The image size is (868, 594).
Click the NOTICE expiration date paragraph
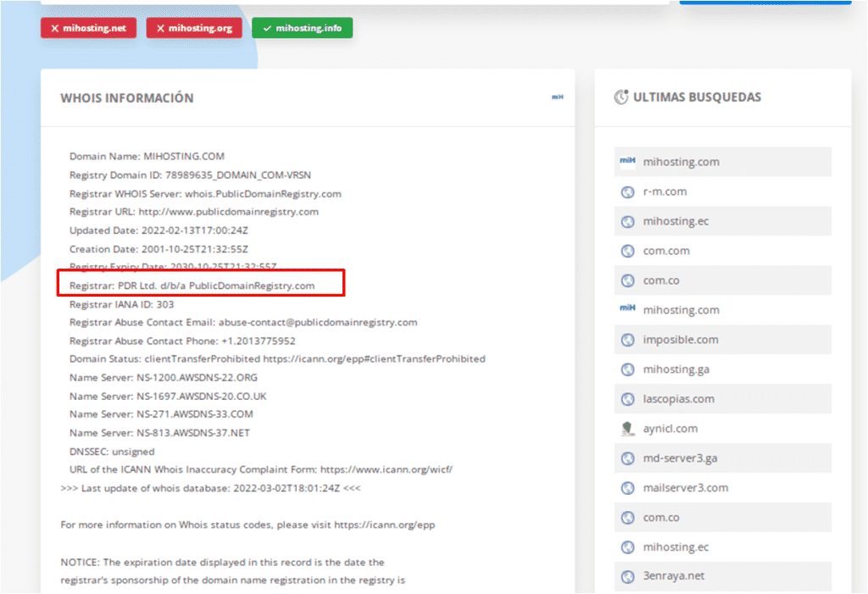pyautogui.click(x=232, y=571)
